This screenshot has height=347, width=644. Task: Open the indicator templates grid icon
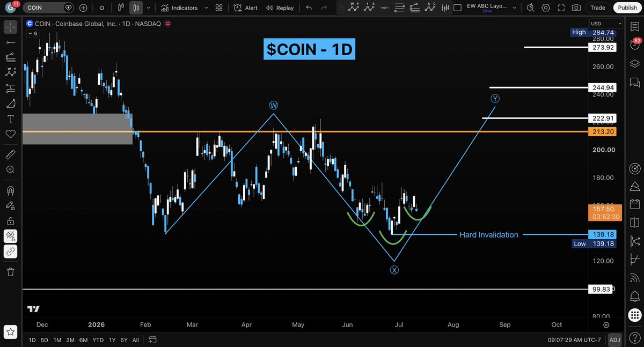tap(219, 8)
